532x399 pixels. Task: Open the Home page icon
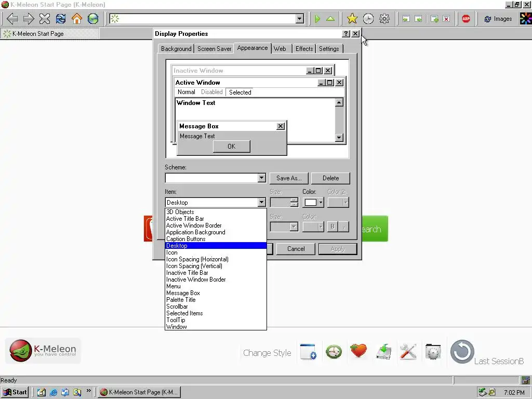77,19
